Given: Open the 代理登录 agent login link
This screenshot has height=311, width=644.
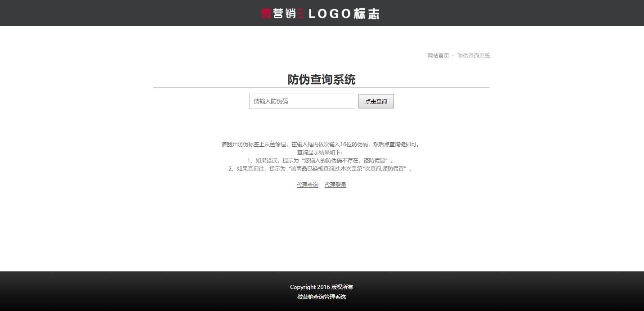Looking at the screenshot, I should click(x=335, y=185).
